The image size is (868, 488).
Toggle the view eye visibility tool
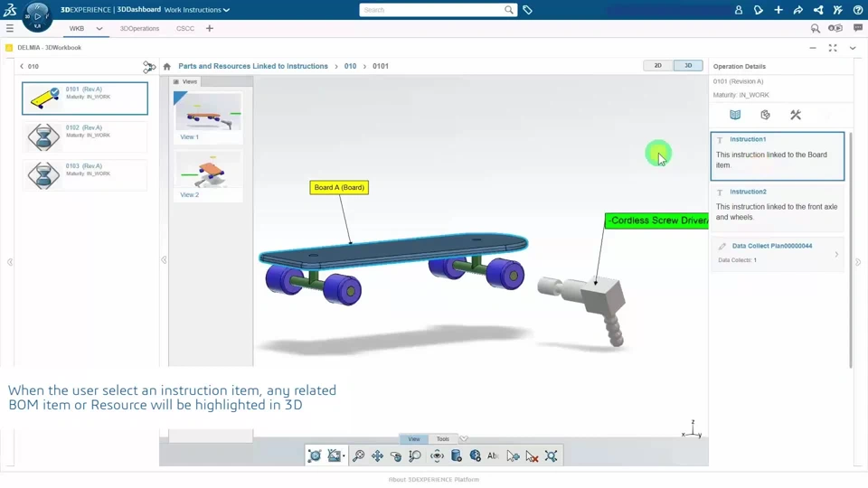point(437,455)
